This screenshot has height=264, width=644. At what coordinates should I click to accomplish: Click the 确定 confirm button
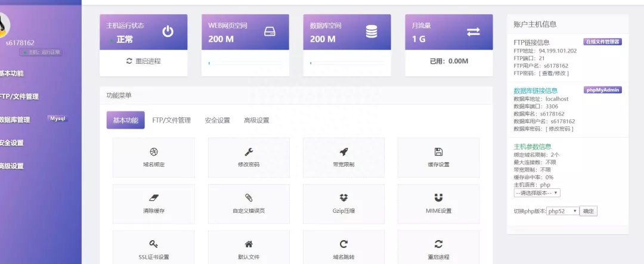click(589, 212)
